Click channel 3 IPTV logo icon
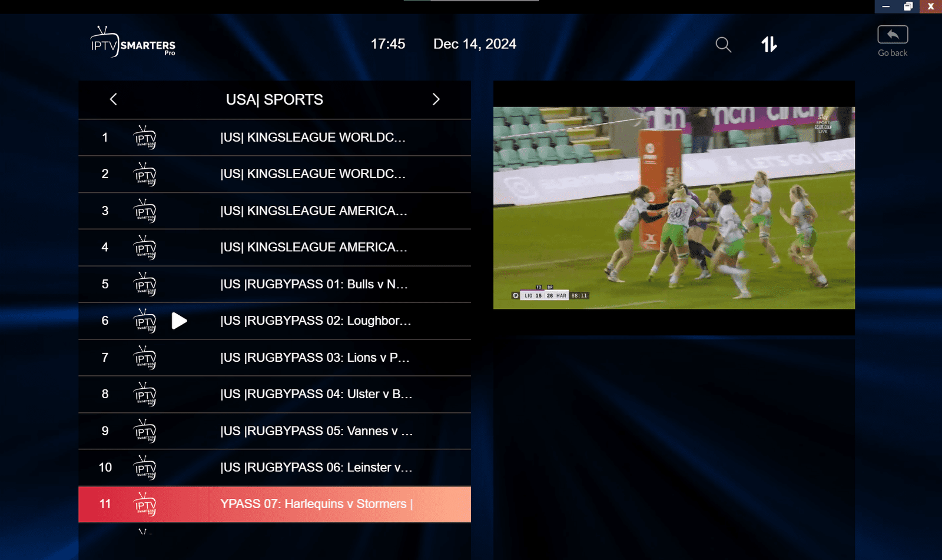Viewport: 942px width, 560px height. pyautogui.click(x=145, y=211)
